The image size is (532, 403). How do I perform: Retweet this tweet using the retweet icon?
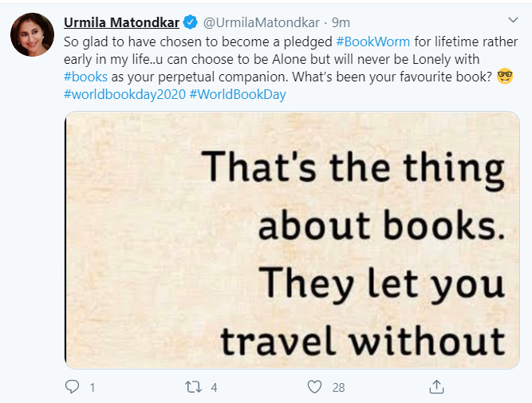pyautogui.click(x=193, y=387)
